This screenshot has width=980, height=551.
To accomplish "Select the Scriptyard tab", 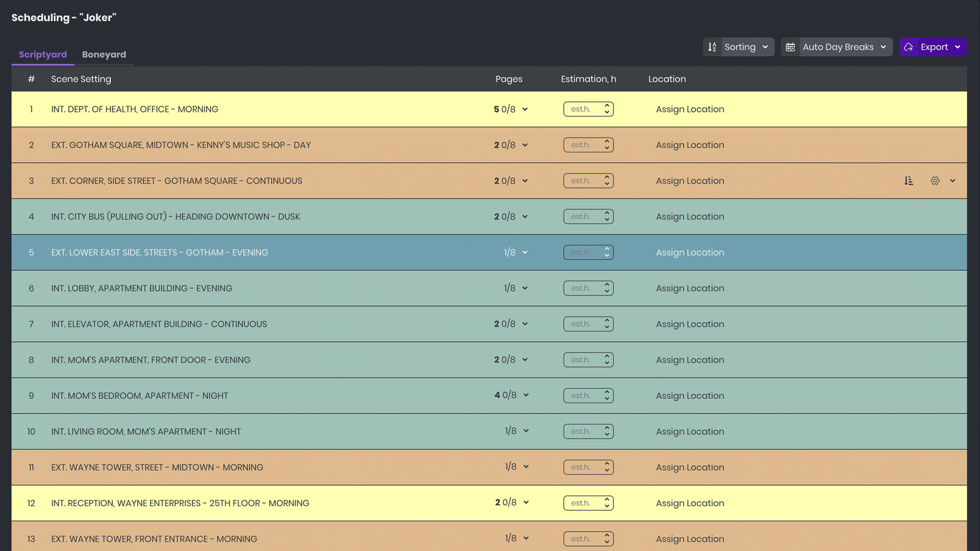I will 43,54.
